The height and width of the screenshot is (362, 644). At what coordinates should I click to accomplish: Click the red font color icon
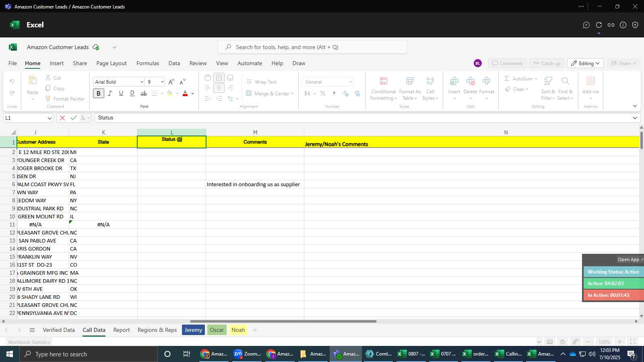coord(185,93)
